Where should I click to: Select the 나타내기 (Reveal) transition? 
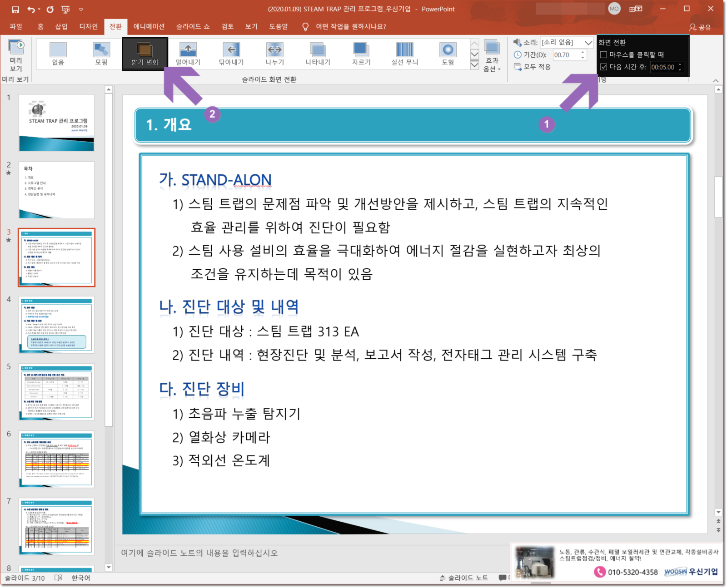pyautogui.click(x=318, y=54)
